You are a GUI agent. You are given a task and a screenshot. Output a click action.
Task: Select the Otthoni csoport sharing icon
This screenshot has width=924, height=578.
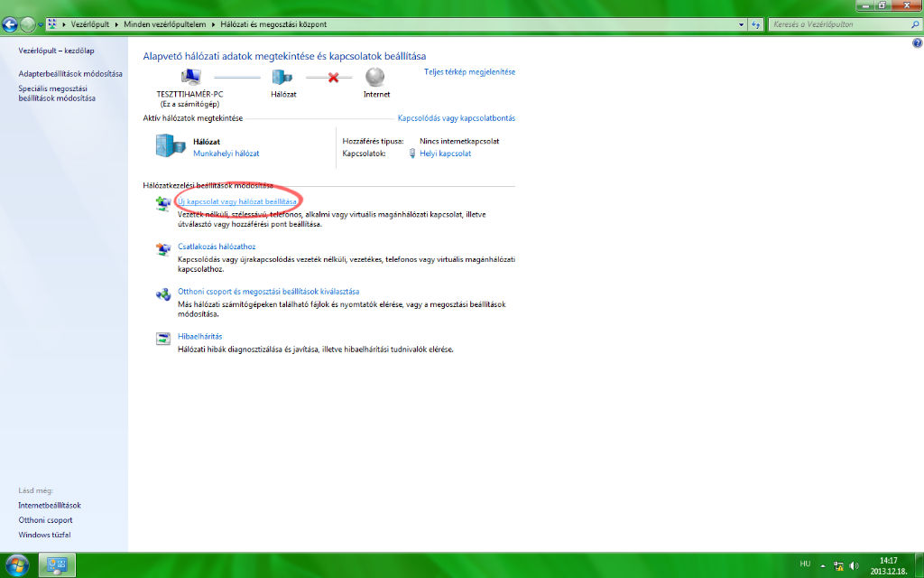163,294
